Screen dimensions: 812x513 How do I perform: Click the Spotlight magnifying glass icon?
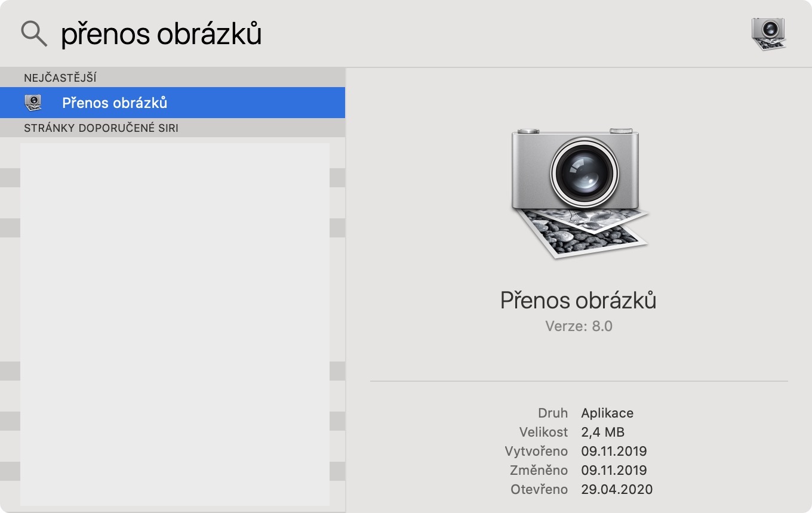point(34,34)
